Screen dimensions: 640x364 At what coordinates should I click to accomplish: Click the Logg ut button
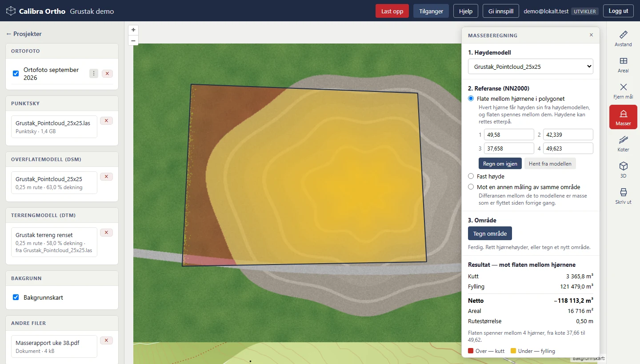click(618, 11)
